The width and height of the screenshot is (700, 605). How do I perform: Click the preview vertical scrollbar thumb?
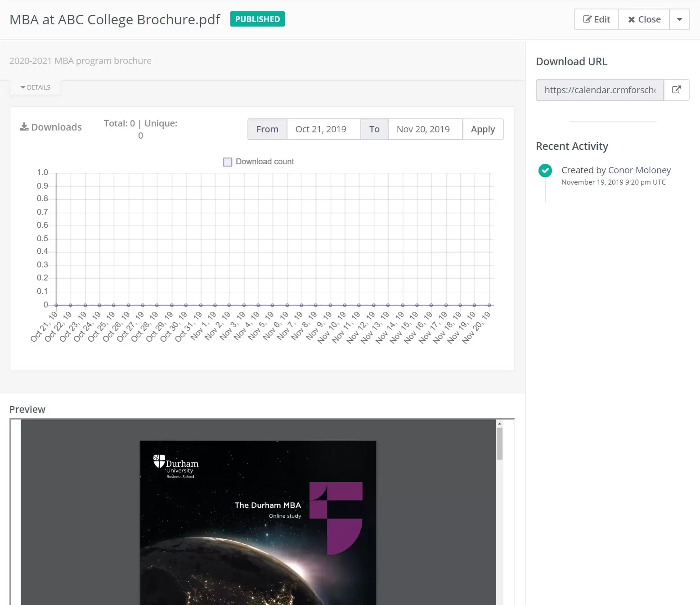click(499, 443)
